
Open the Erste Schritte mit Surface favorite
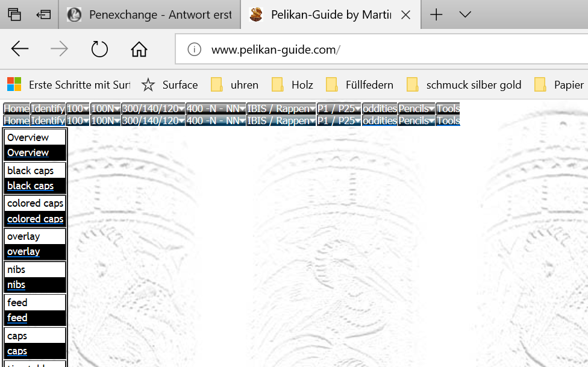tap(69, 85)
